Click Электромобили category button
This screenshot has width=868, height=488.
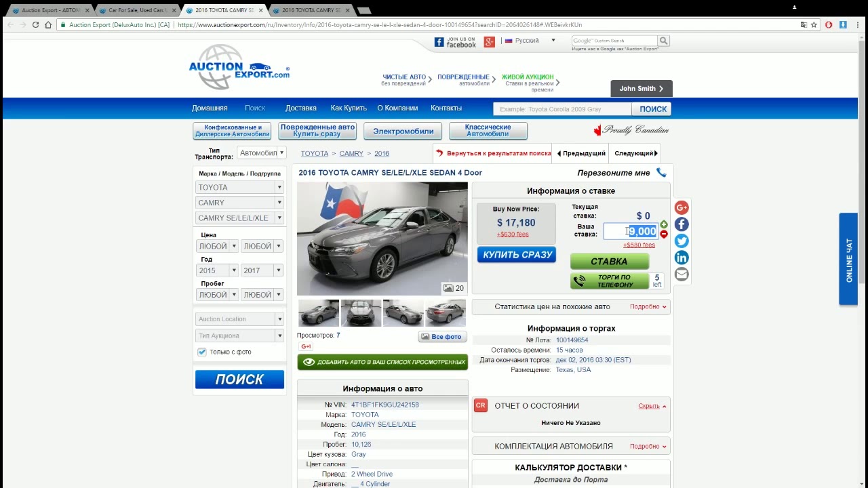(403, 131)
